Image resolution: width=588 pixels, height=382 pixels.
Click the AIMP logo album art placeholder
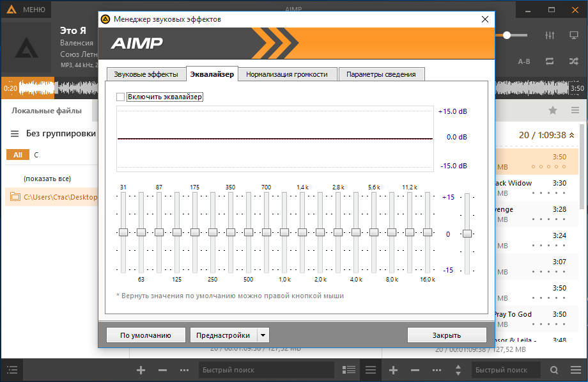(x=26, y=47)
